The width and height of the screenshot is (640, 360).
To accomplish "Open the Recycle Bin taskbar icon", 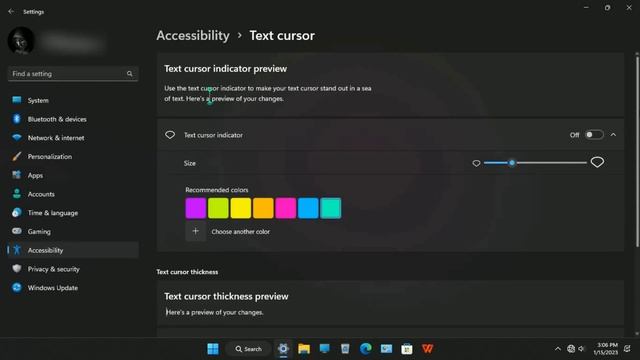I will pyautogui.click(x=345, y=349).
